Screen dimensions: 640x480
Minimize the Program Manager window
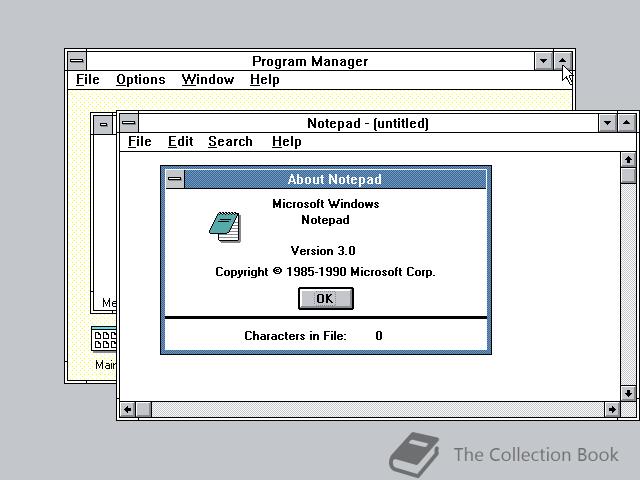coord(543,61)
